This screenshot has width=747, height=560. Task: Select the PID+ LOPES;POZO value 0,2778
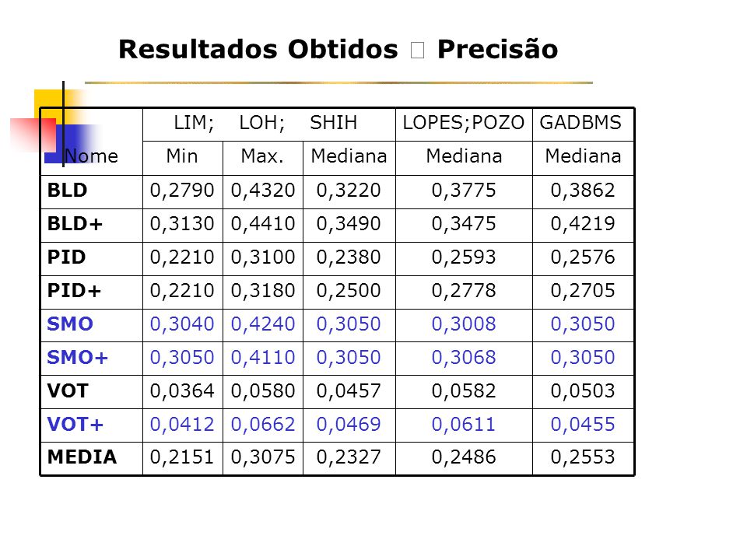[x=464, y=292]
